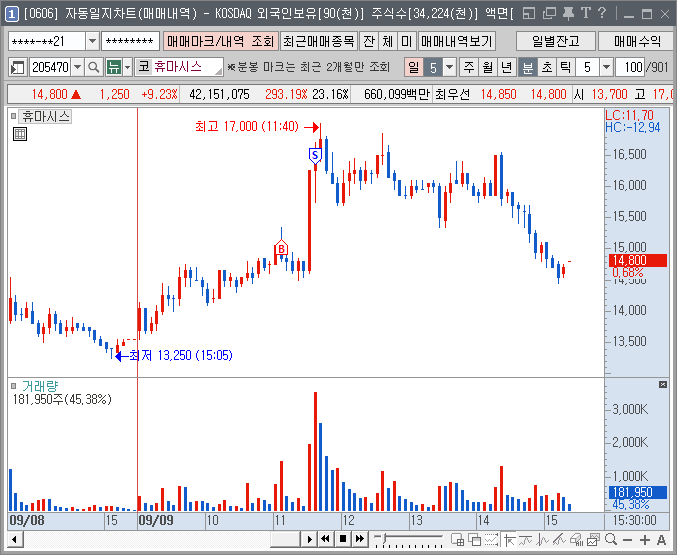Toggle the 미 filter button
The height and width of the screenshot is (555, 677).
(x=406, y=41)
